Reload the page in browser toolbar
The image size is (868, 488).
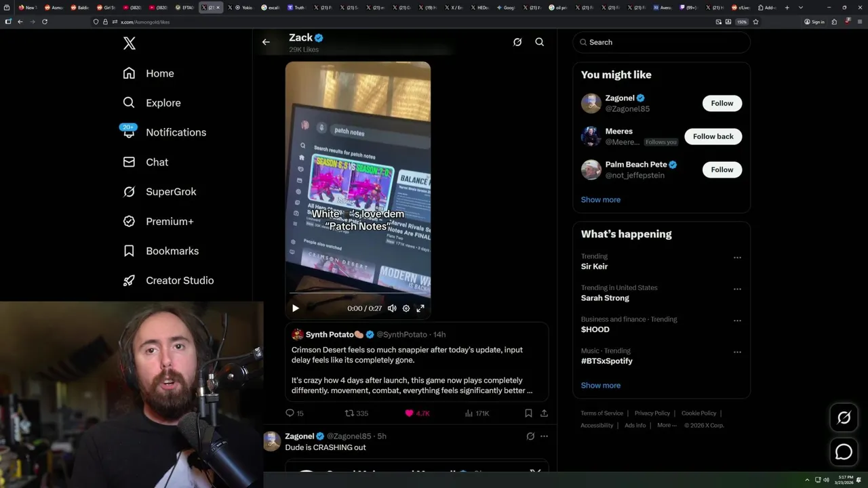(x=45, y=22)
